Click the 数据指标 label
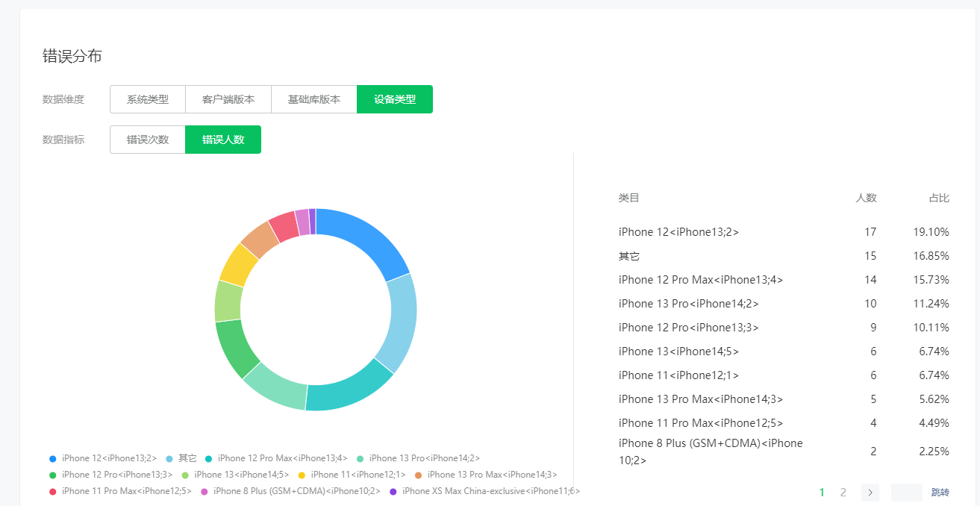The image size is (980, 506). pyautogui.click(x=63, y=140)
